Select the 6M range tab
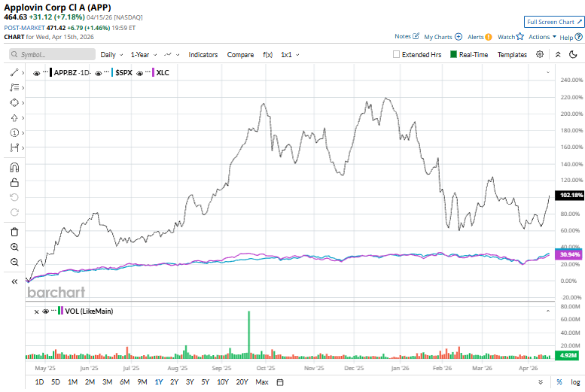The height and width of the screenshot is (392, 585). click(x=125, y=382)
